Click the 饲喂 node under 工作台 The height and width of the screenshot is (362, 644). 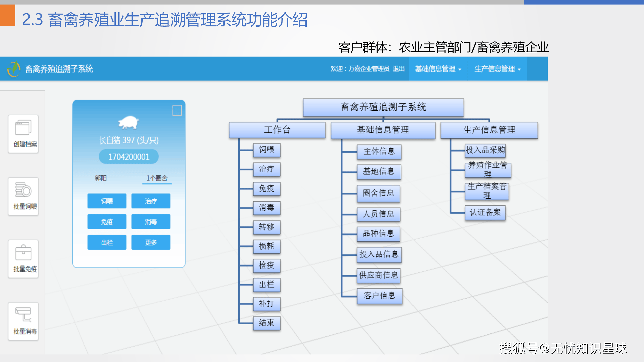[x=267, y=150]
